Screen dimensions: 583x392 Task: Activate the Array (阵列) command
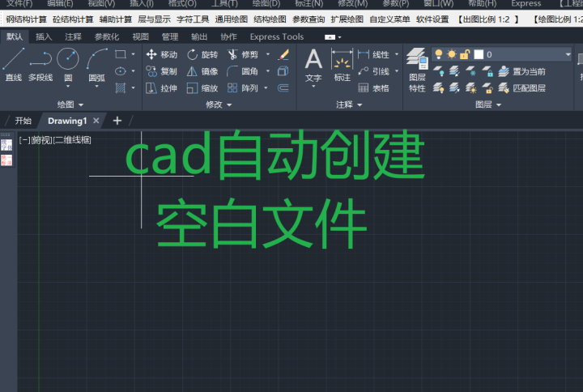pos(242,88)
